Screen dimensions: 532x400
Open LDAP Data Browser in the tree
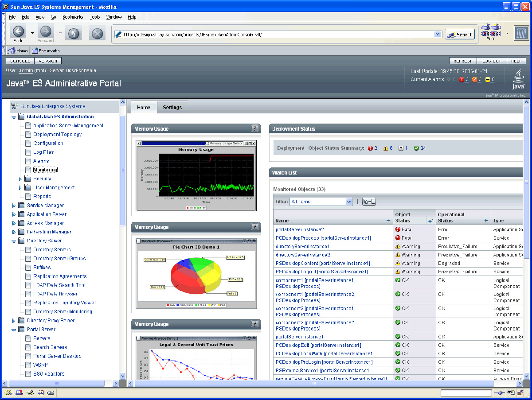[55, 294]
